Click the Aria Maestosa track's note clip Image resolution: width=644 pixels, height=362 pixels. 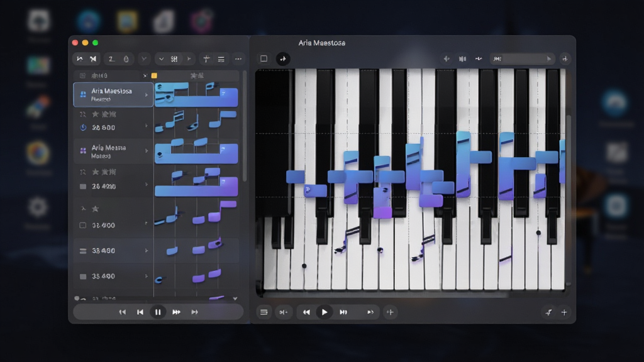pyautogui.click(x=196, y=94)
